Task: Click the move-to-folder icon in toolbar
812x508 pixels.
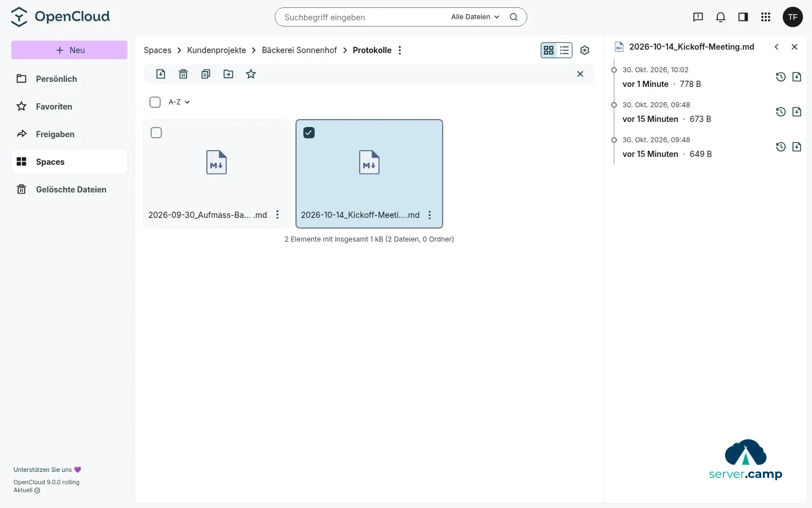Action: pyautogui.click(x=228, y=74)
